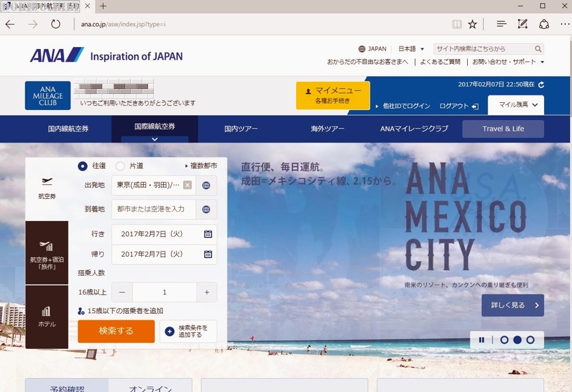Open the 日本語 language dropdown
Image resolution: width=572 pixels, height=392 pixels.
(411, 49)
